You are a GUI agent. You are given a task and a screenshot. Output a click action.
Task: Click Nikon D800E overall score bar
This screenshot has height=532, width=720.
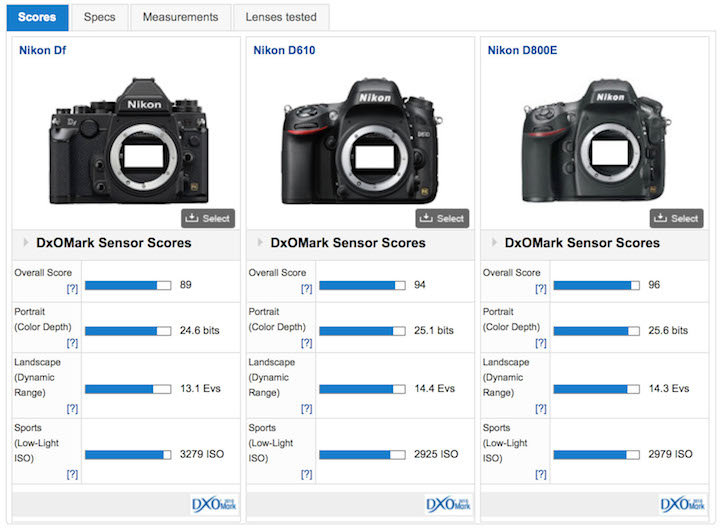click(596, 286)
